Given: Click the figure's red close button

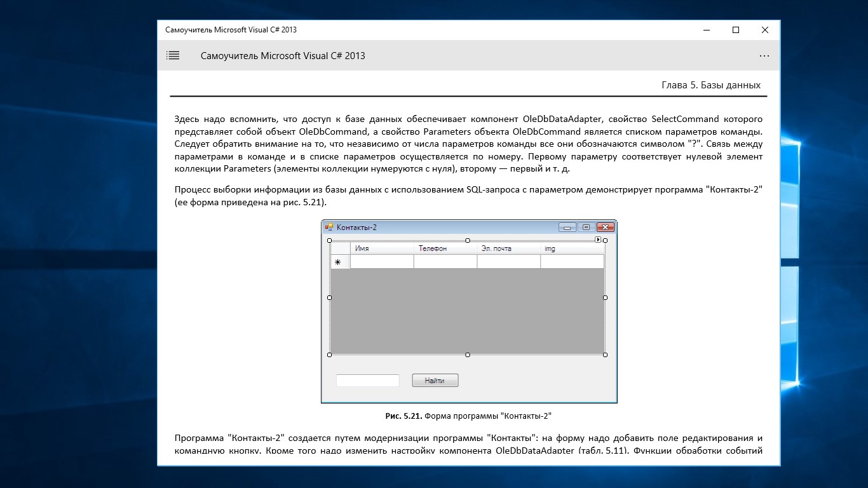Looking at the screenshot, I should pos(606,227).
